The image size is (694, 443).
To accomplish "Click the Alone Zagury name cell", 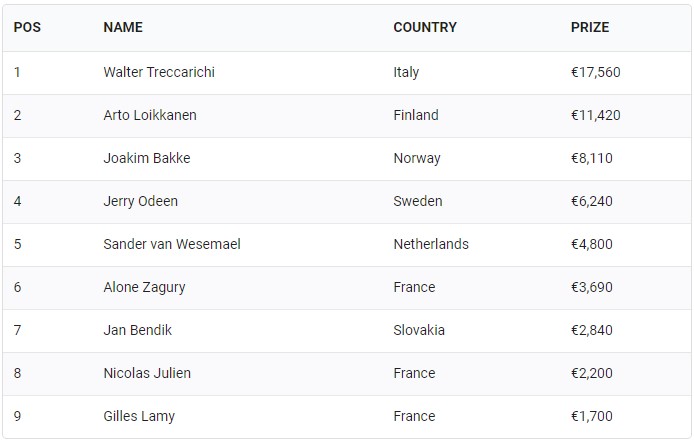I will click(x=144, y=288).
